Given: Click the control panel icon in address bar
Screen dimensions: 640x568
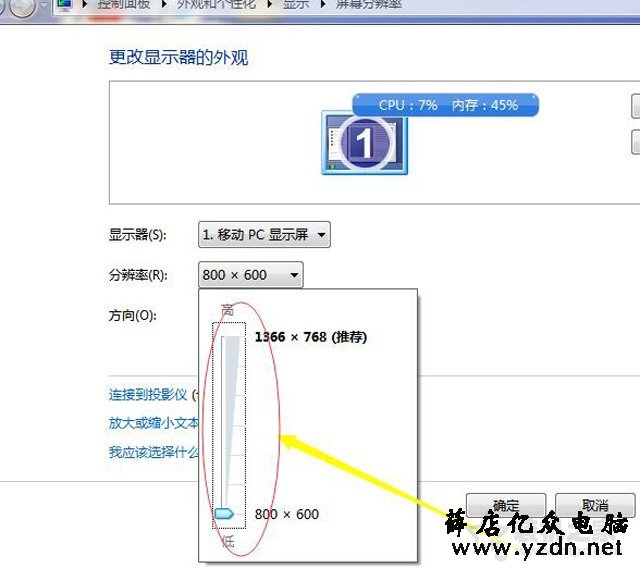Looking at the screenshot, I should pyautogui.click(x=64, y=4).
